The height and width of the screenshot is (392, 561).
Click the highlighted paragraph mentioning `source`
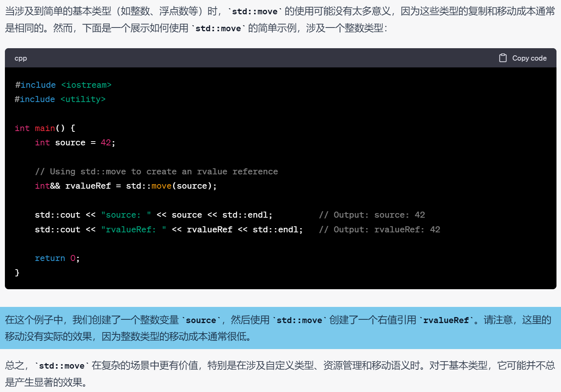pyautogui.click(x=280, y=328)
